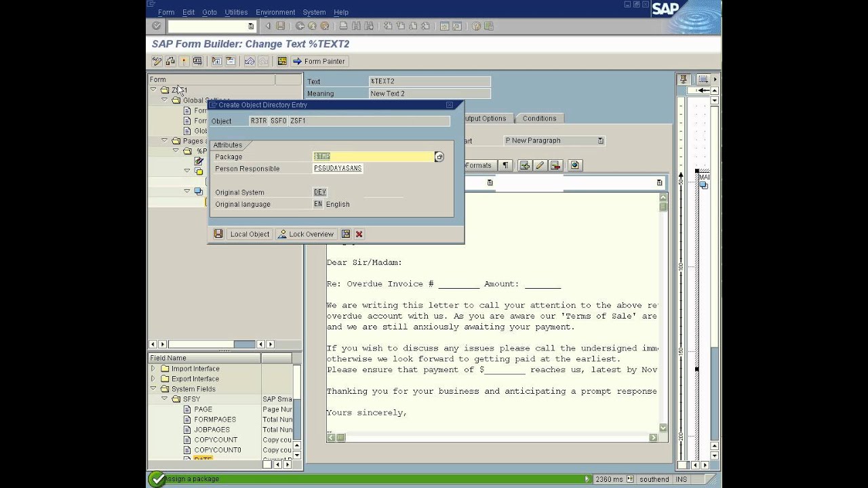Click the Field List on/off icon
The width and height of the screenshot is (868, 488).
point(282,61)
